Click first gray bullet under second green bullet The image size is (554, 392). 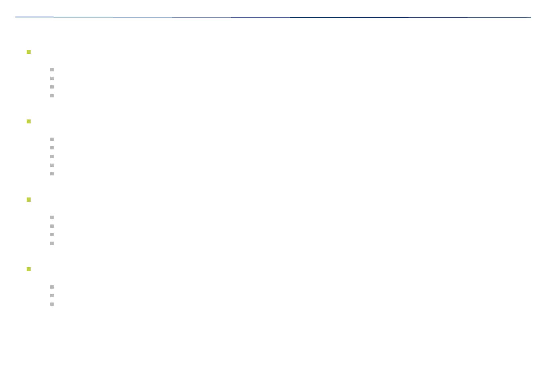pyautogui.click(x=52, y=139)
